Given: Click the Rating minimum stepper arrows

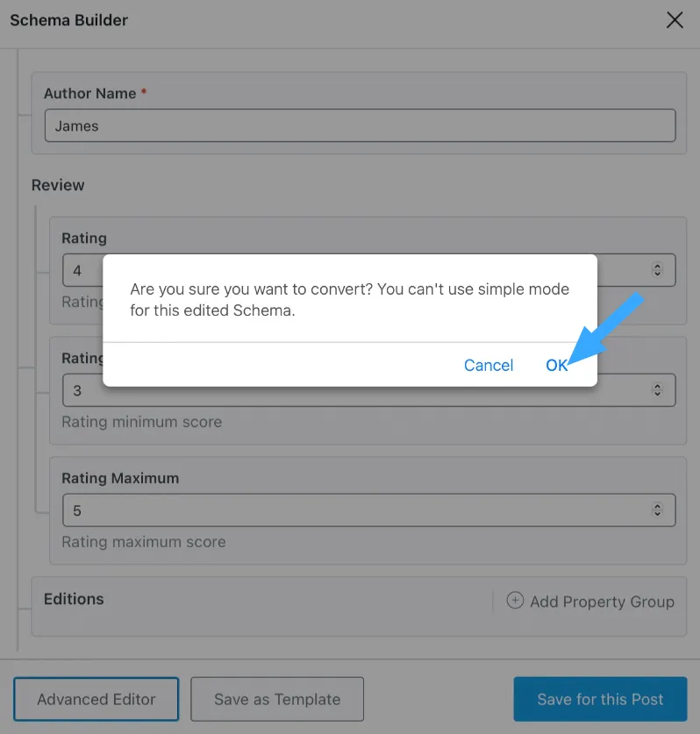Looking at the screenshot, I should click(x=657, y=390).
